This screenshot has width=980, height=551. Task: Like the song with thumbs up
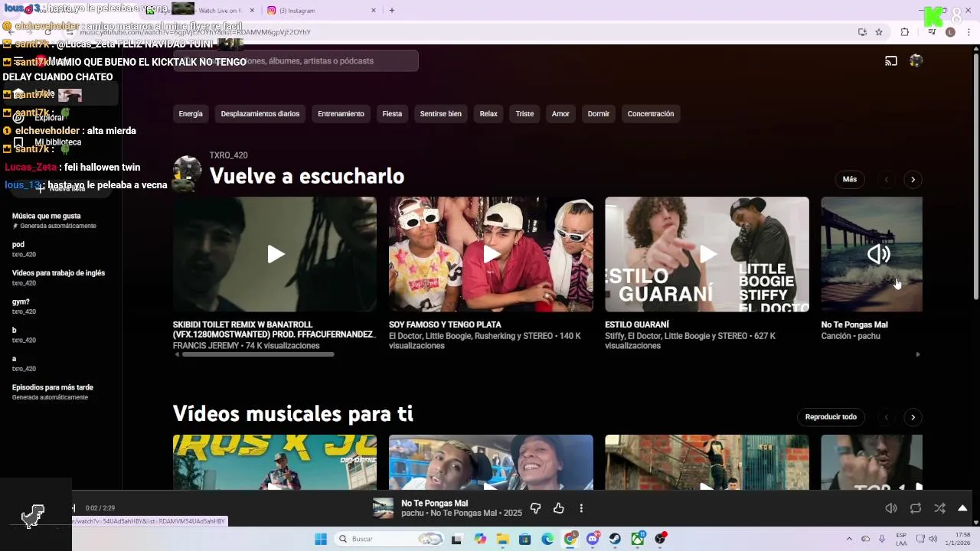pos(559,508)
